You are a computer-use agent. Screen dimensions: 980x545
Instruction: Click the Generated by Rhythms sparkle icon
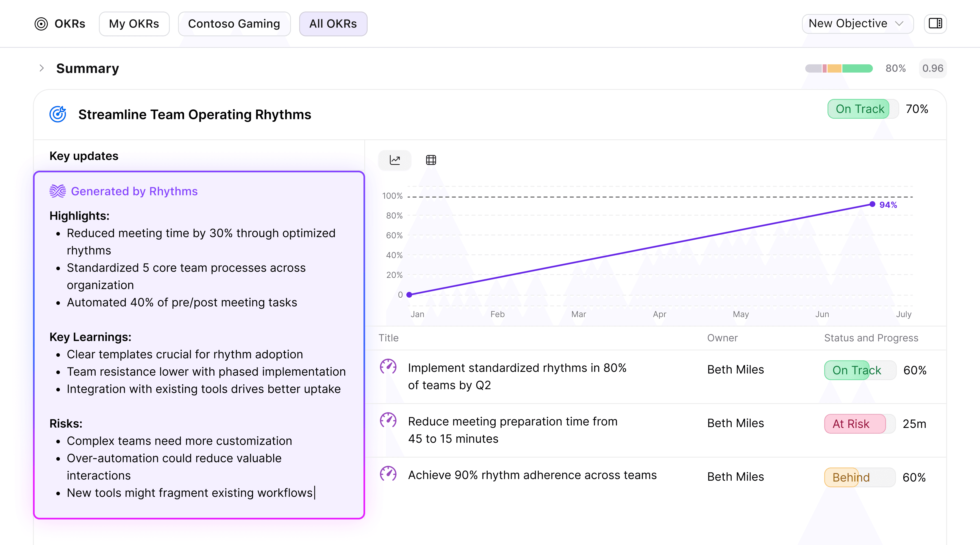point(57,191)
